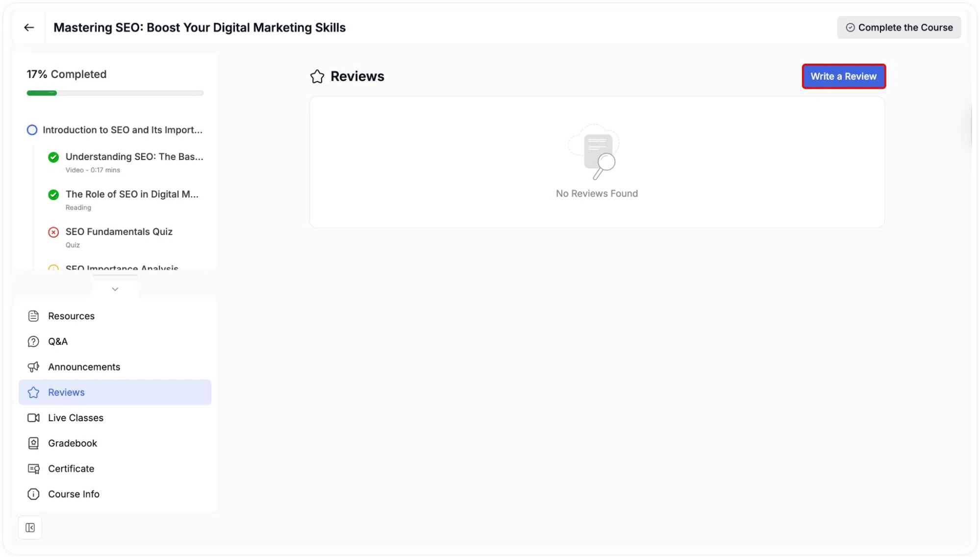Open Resources from the sidebar

tap(115, 316)
